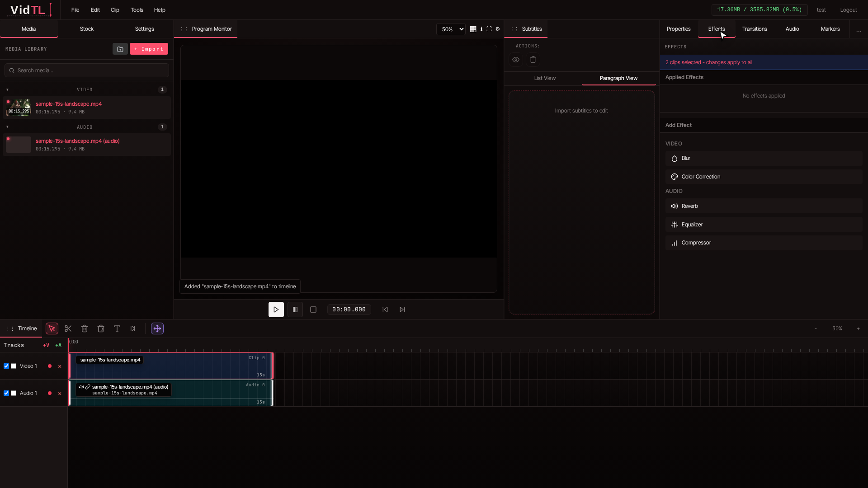Click the drag handle of Subtitles panel
The image size is (868, 488).
pos(514,29)
